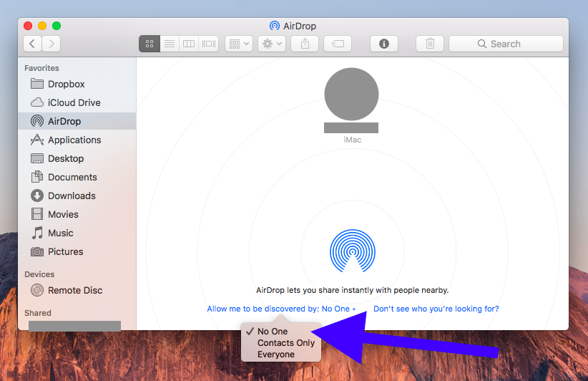Click the Downloads arrow icon
588x381 pixels.
[36, 196]
